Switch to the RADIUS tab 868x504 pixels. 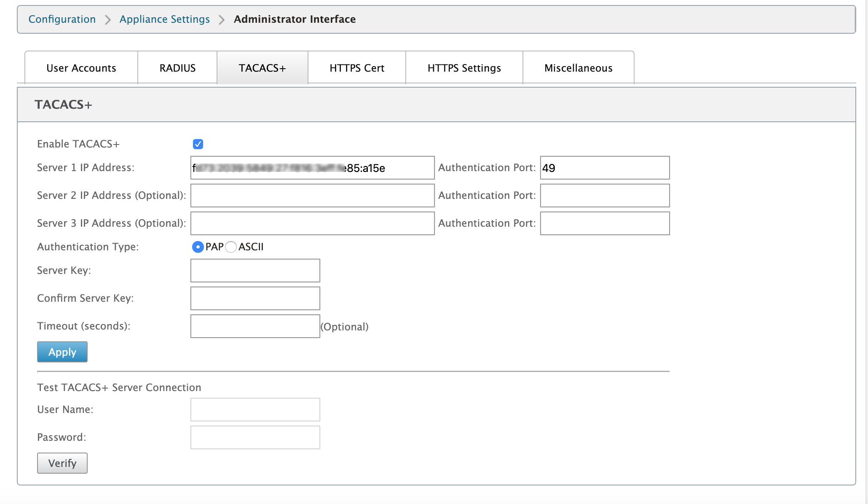tap(177, 68)
